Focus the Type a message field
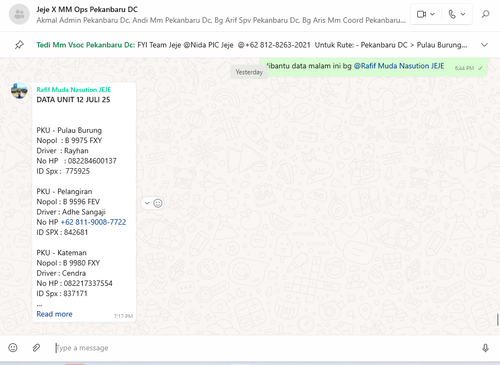Viewport: 500px width, 365px height. 263,348
